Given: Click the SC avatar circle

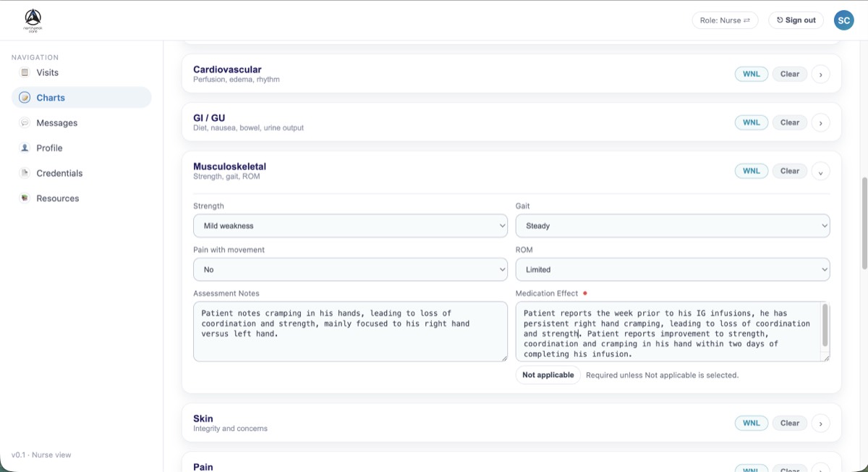Looking at the screenshot, I should pos(843,20).
